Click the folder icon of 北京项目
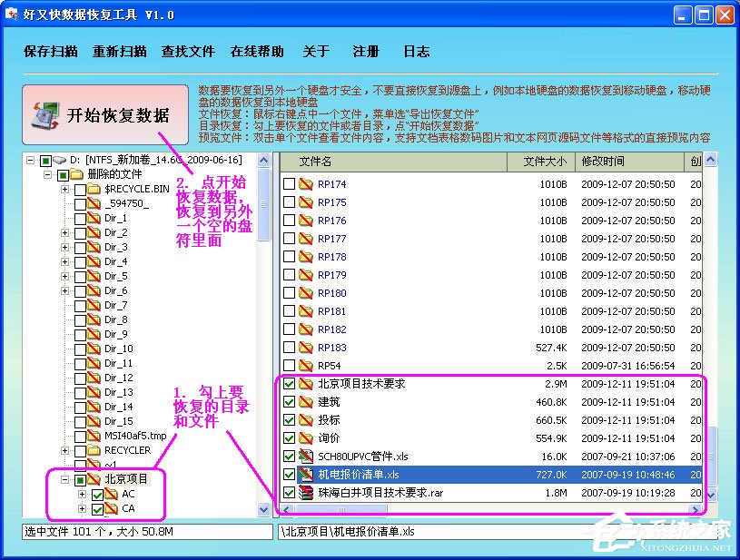740x560 pixels. coord(94,479)
